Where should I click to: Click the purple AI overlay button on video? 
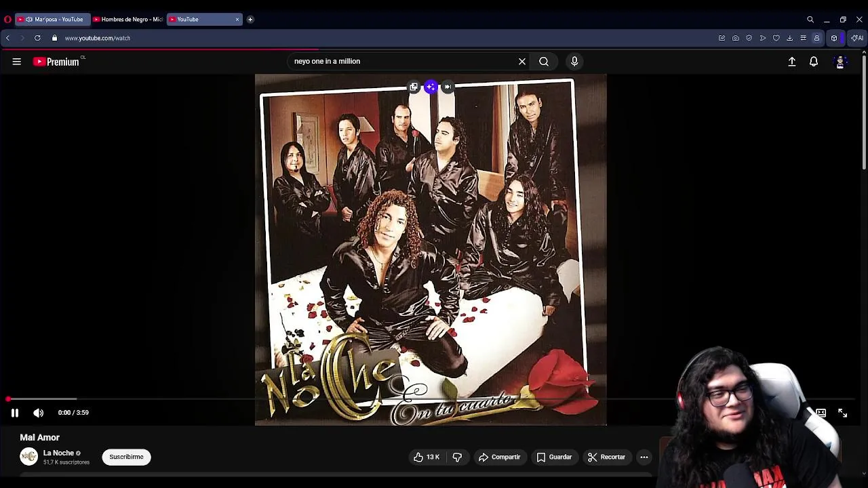coord(431,87)
